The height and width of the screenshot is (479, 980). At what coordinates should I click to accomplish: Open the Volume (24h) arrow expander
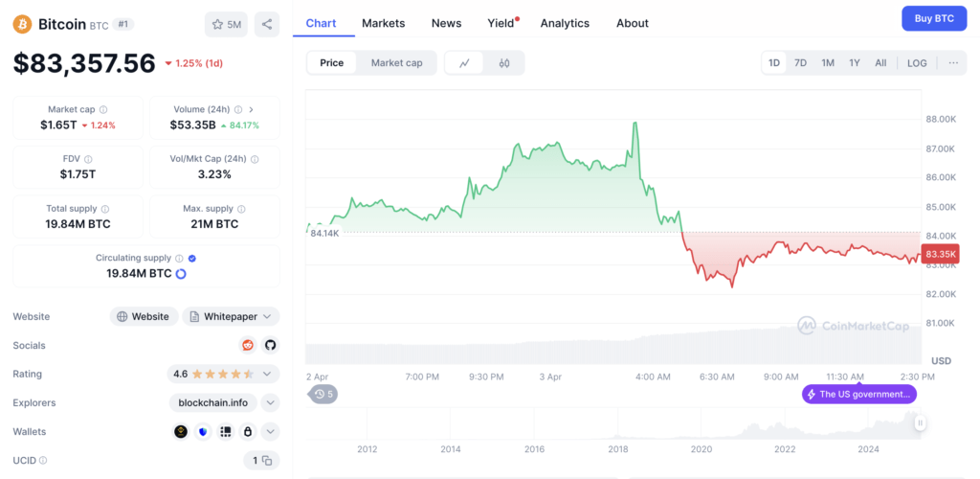tap(251, 109)
